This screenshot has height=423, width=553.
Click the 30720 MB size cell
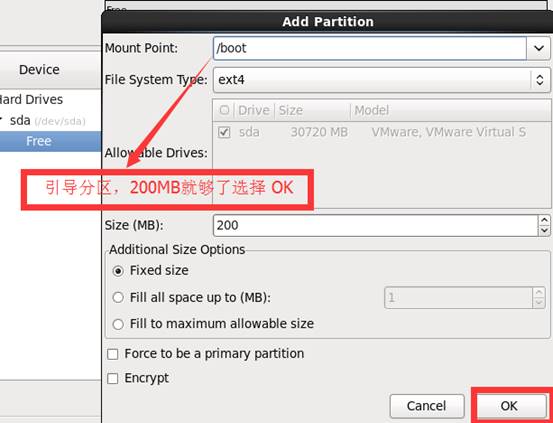[x=319, y=132]
